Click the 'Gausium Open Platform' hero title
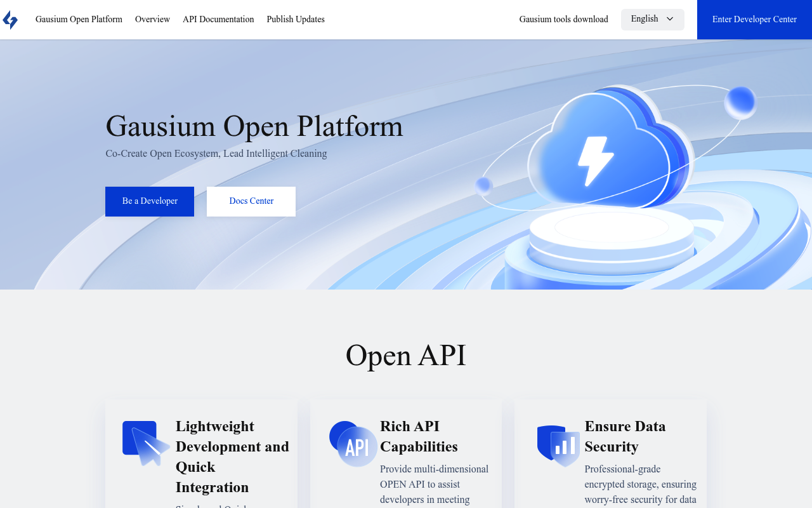Screen dimensions: 812x508 pyautogui.click(x=254, y=126)
